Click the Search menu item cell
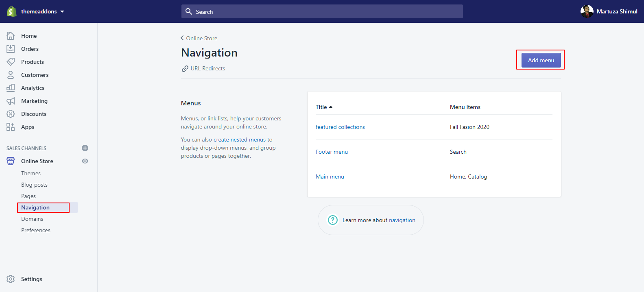Viewport: 644px width, 292px height. tap(458, 152)
